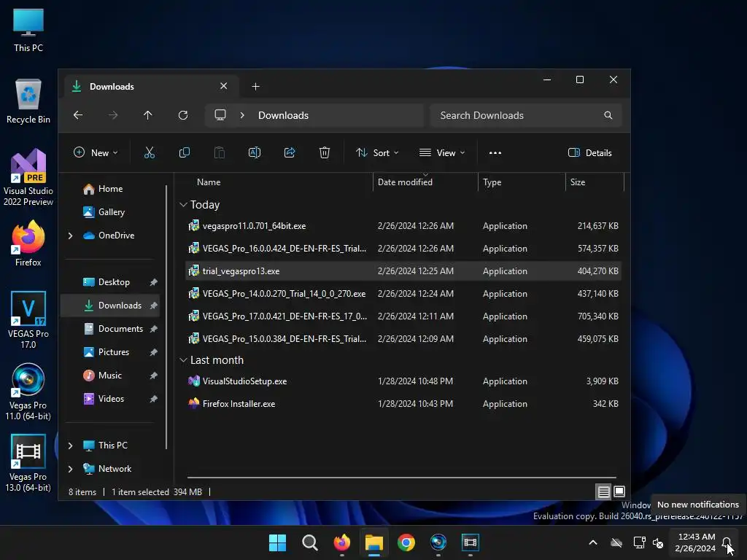This screenshot has width=747, height=560.
Task: Click the horizontal scrollbar in file list
Action: (402, 477)
